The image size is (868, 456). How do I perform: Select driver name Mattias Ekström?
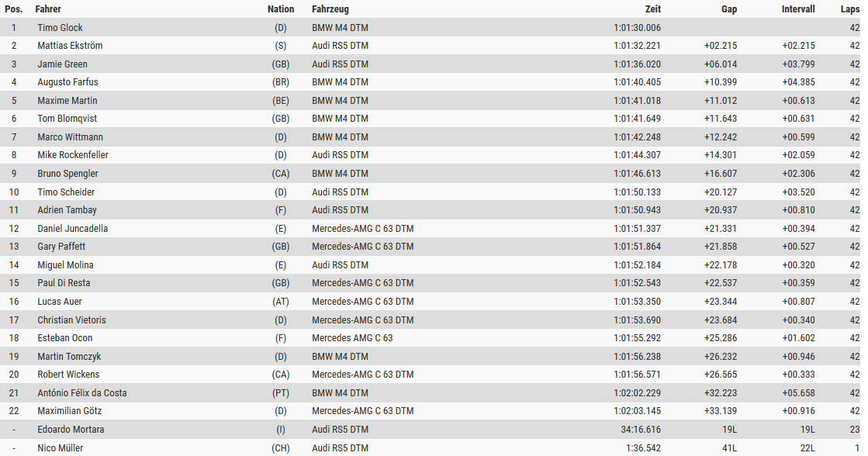tap(70, 46)
